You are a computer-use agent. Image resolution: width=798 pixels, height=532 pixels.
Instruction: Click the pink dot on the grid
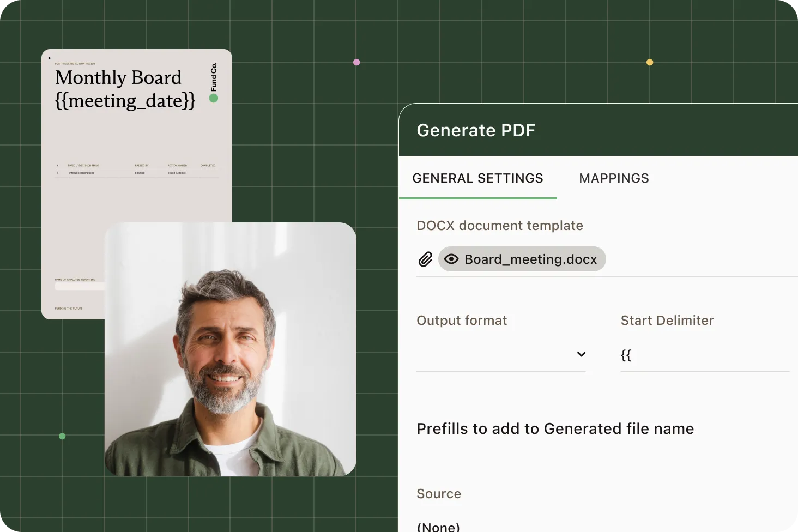pyautogui.click(x=356, y=62)
